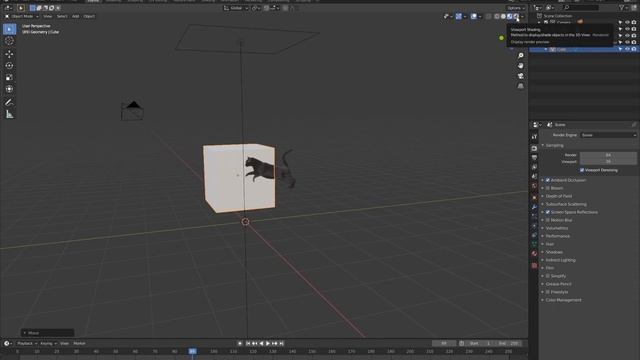Toggle the Viewport Denoising checkbox

pos(582,170)
